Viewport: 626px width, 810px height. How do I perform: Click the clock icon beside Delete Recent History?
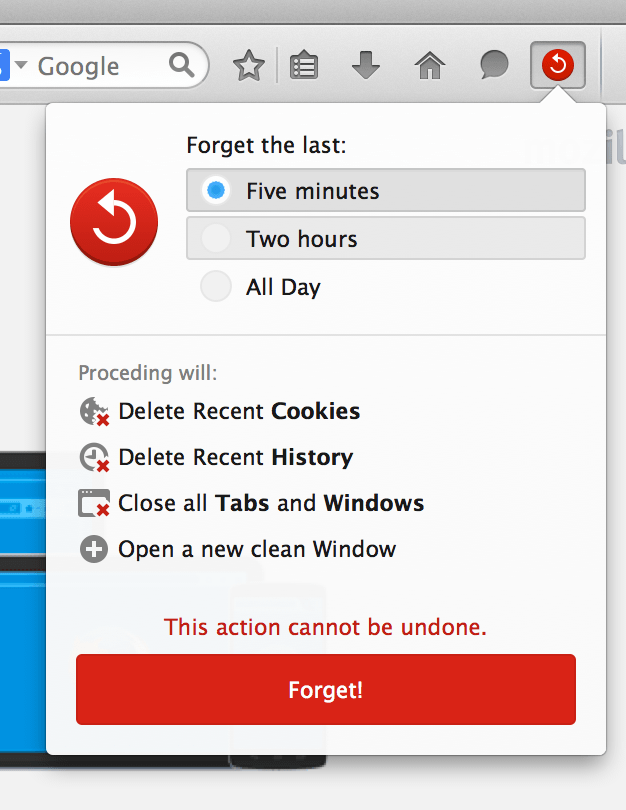[x=94, y=458]
